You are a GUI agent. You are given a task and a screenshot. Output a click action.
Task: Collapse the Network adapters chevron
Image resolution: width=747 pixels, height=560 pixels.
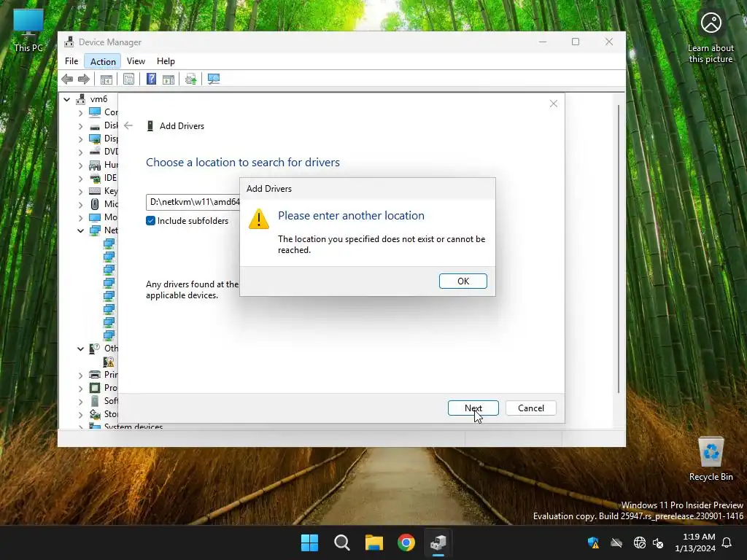pyautogui.click(x=80, y=230)
